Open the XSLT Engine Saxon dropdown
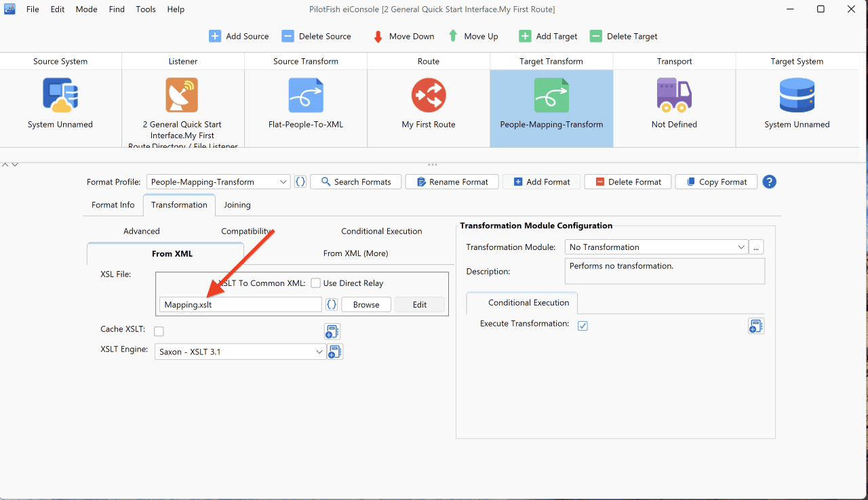 (x=241, y=352)
